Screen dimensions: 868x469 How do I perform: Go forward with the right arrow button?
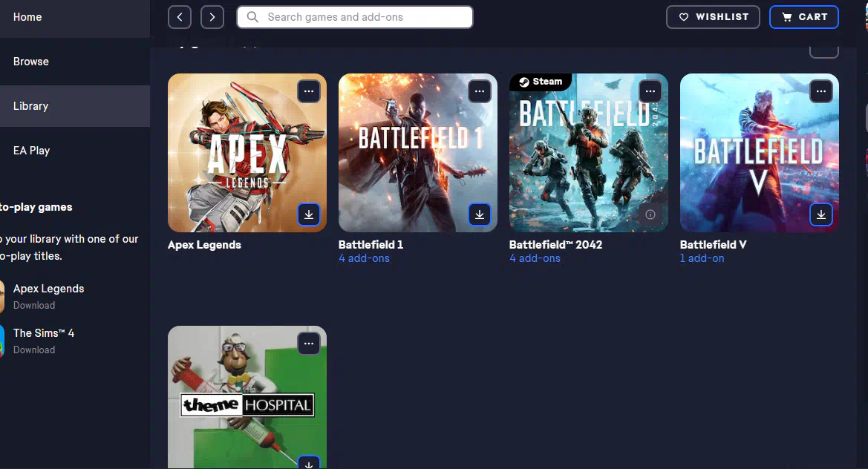click(212, 17)
